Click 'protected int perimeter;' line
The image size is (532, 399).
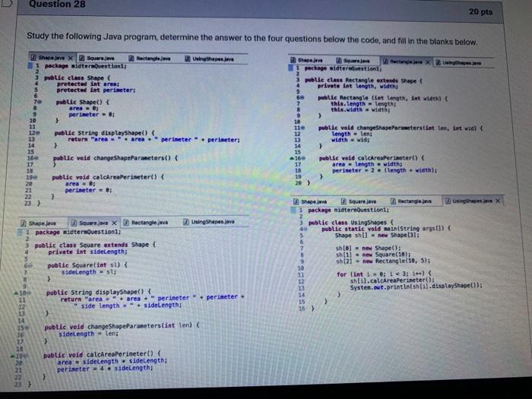[96, 90]
